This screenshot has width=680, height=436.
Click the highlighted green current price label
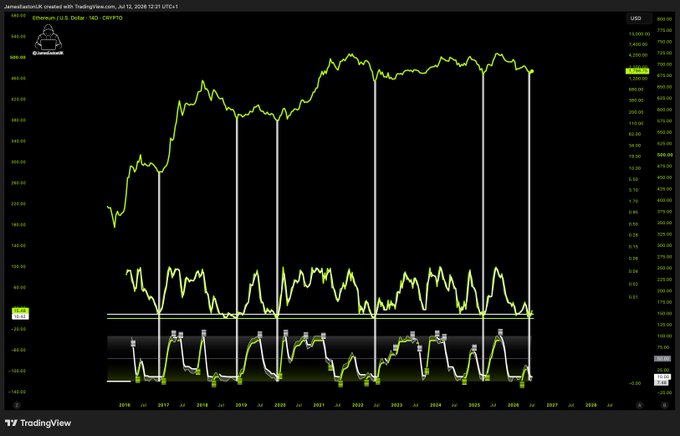point(637,71)
